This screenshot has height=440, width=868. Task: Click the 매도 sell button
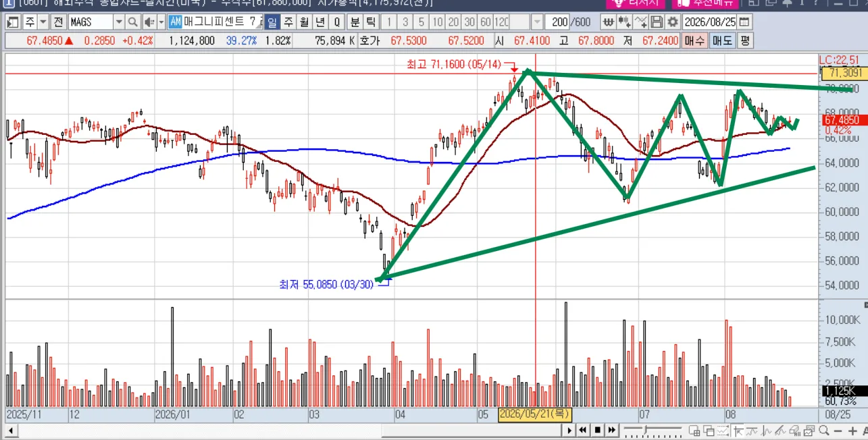722,40
